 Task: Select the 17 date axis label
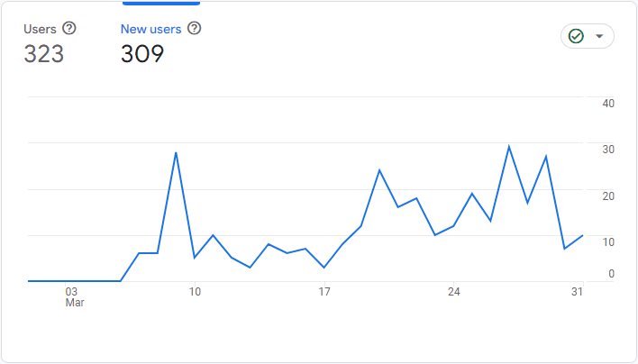point(324,292)
